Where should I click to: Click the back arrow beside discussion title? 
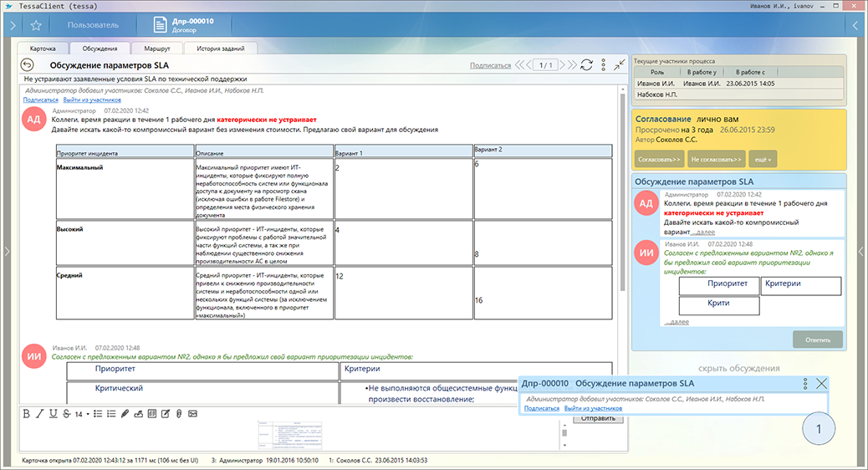(28, 65)
